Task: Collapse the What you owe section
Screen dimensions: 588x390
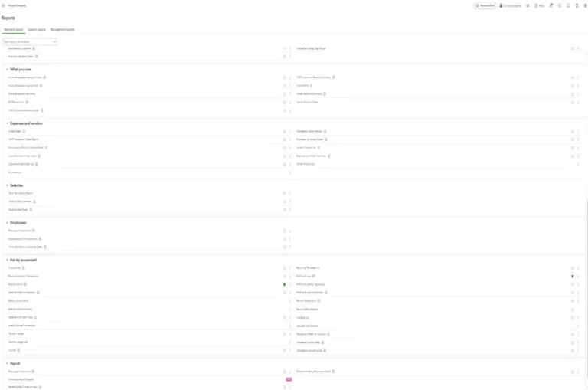Action: [7, 70]
